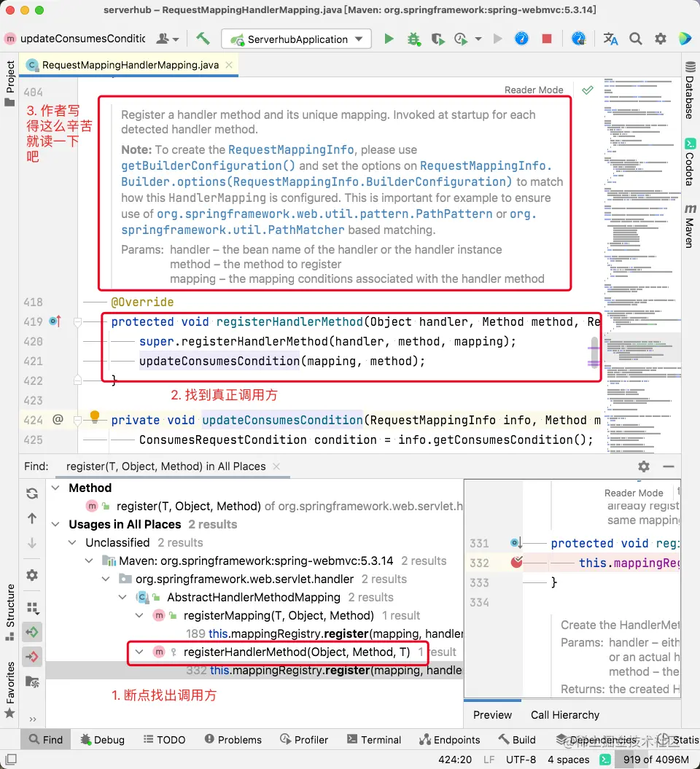Viewport: 700px width, 769px height.
Task: Toggle show write access filter icon
Action: (32, 657)
